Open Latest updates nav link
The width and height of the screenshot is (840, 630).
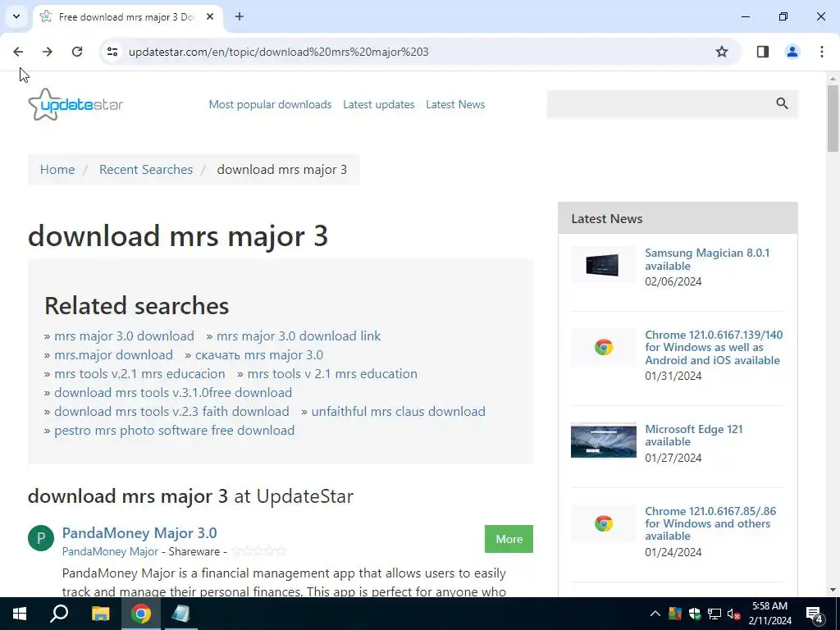click(x=379, y=104)
